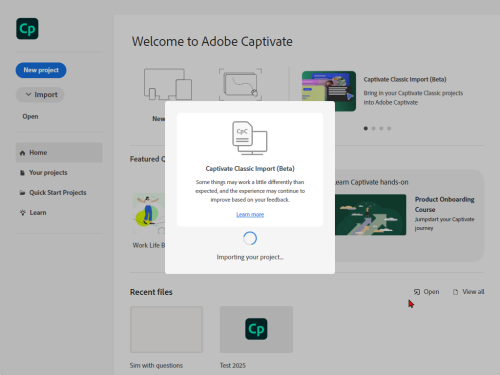Click View all recent files

point(469,292)
